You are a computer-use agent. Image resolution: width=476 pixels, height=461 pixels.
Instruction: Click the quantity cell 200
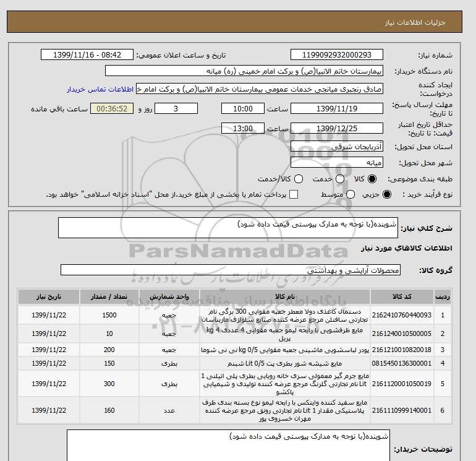(109, 350)
